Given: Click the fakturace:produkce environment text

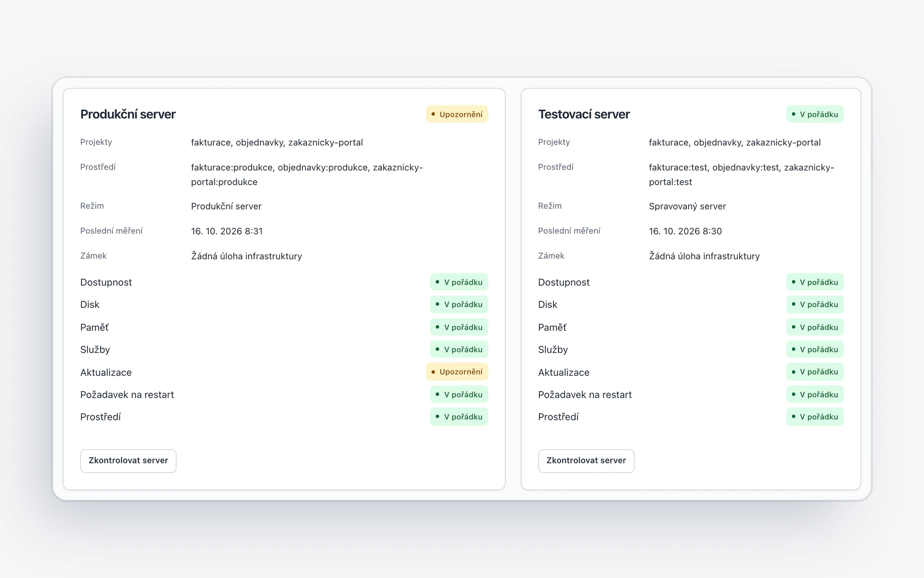Looking at the screenshot, I should (232, 168).
